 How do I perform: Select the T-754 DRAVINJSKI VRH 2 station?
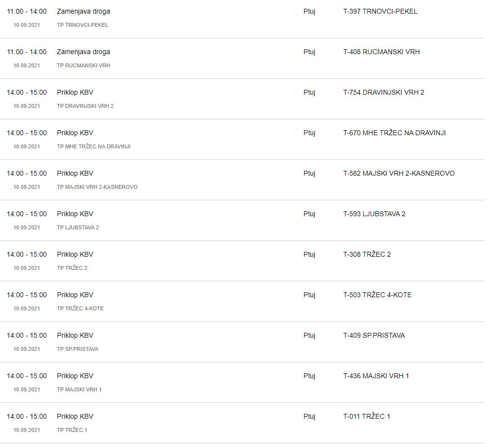point(384,92)
